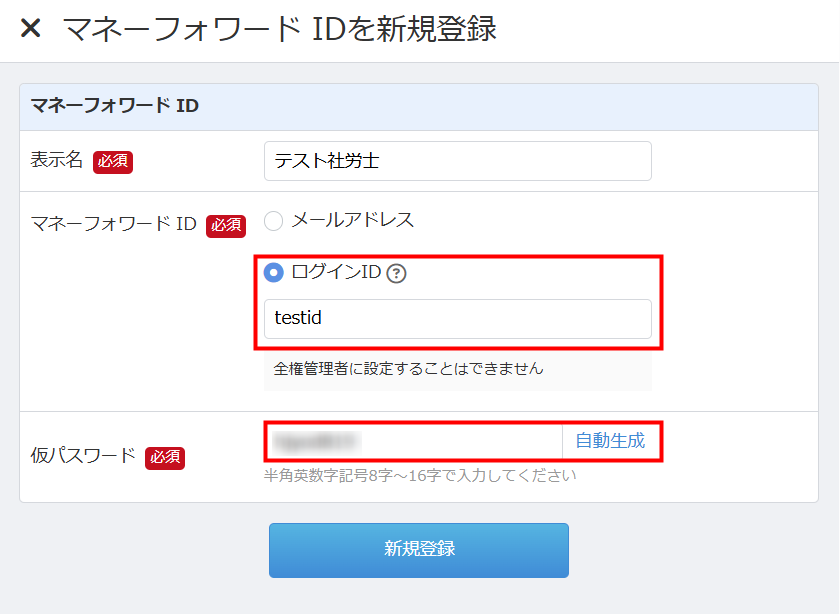Click the 表示名 input containing テスト社労士
The height and width of the screenshot is (614, 840).
457,161
